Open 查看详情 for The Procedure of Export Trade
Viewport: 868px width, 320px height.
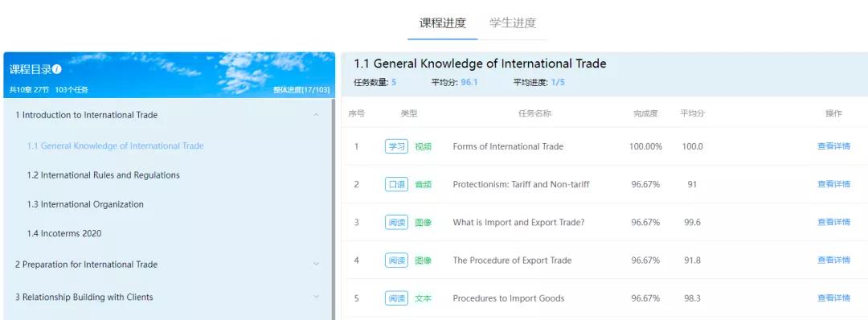[833, 261]
